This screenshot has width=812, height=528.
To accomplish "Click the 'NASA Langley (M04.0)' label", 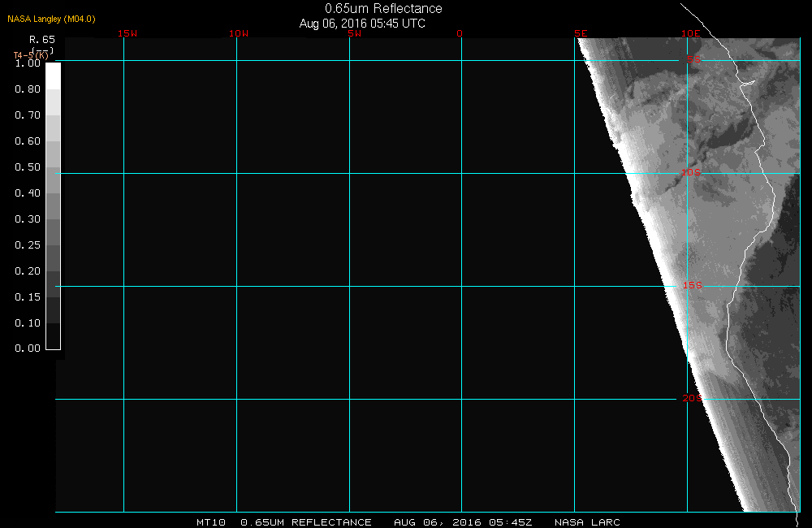I will pos(51,19).
